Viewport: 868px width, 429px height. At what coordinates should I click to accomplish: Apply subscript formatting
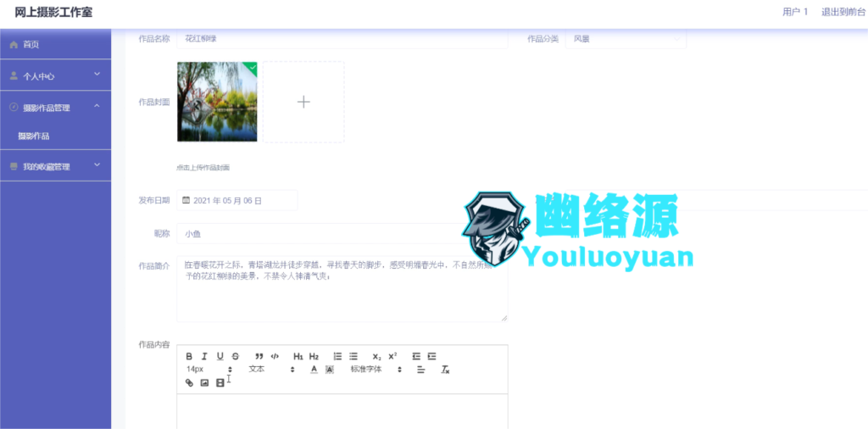point(377,356)
